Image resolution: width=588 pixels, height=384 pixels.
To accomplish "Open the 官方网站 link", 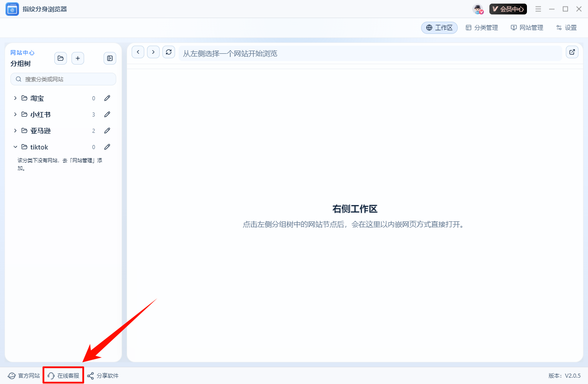I will point(24,376).
